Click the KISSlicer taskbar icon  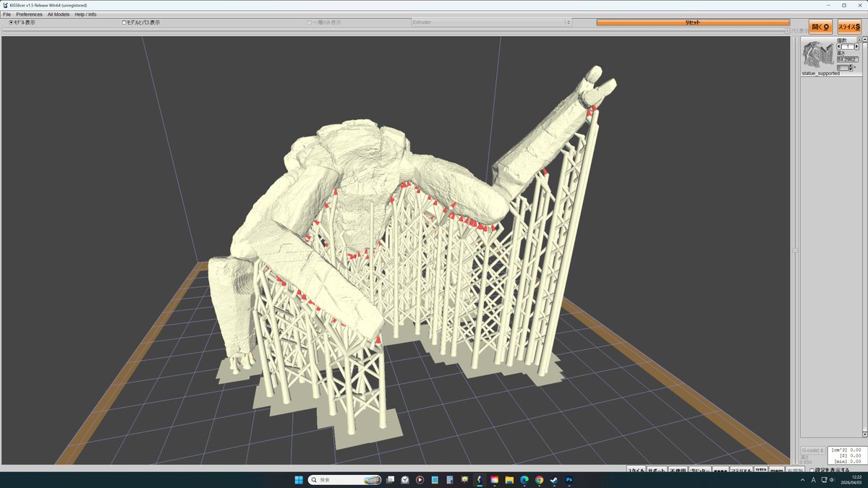coord(480,479)
